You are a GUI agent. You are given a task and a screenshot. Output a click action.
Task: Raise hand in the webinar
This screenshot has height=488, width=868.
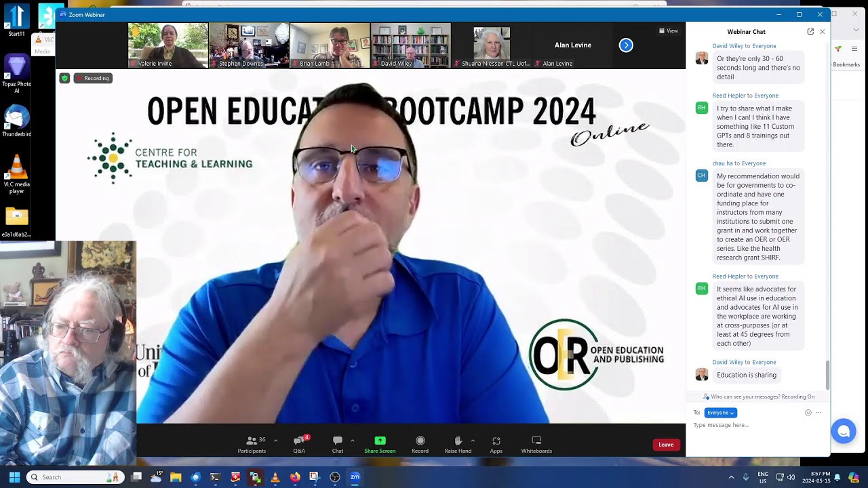[458, 445]
